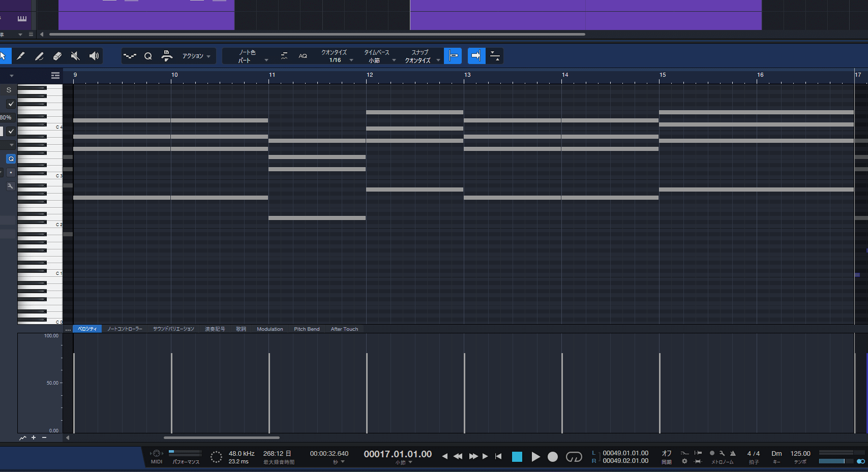The image size is (868, 472).
Task: Remove a lane with the − button
Action: (x=44, y=437)
